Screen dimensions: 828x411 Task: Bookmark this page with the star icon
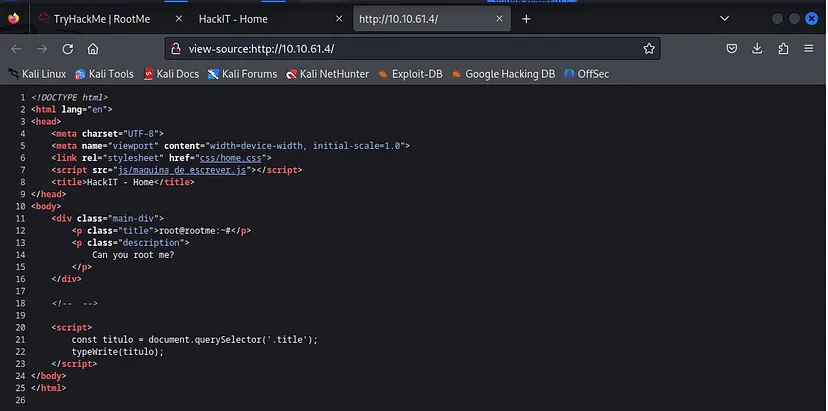pos(649,48)
